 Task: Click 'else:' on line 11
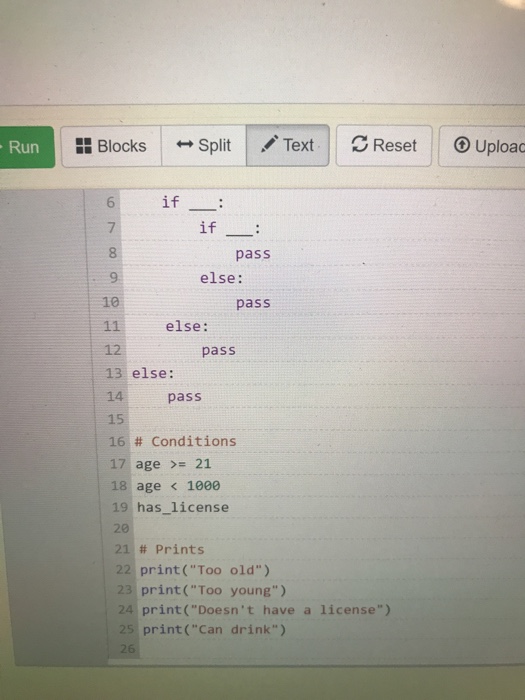pyautogui.click(x=187, y=326)
